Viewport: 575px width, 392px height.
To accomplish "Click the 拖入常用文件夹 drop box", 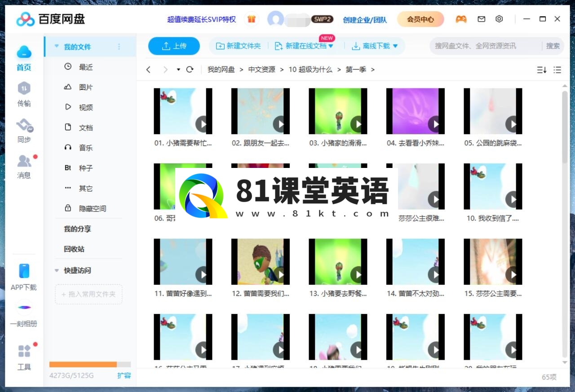I will 88,294.
